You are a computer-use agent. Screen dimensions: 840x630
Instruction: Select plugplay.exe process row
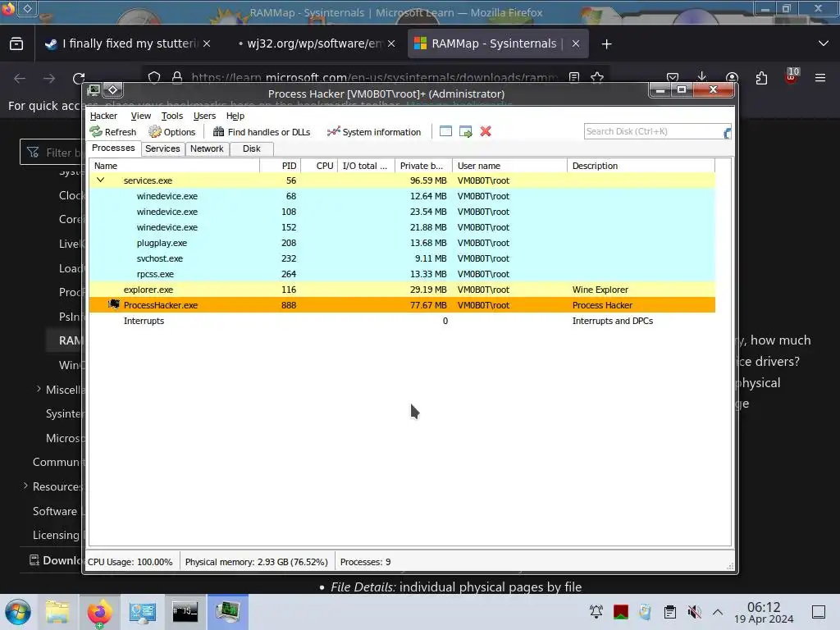[x=402, y=243]
